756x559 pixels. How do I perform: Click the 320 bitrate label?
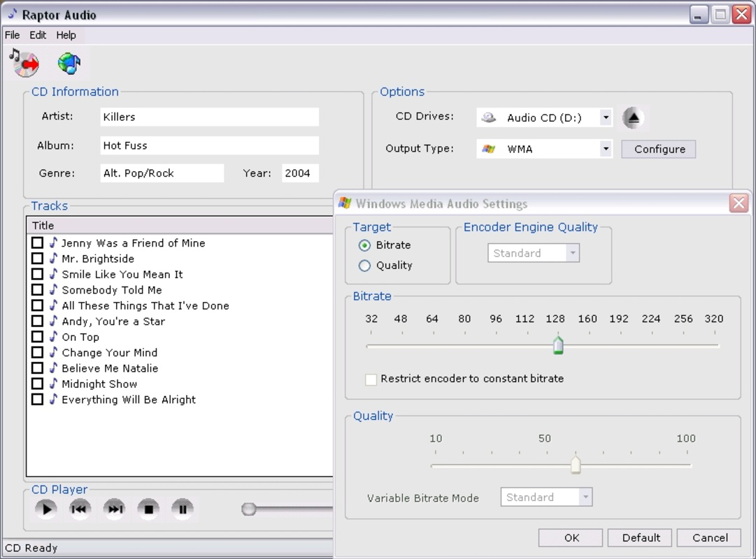point(713,319)
